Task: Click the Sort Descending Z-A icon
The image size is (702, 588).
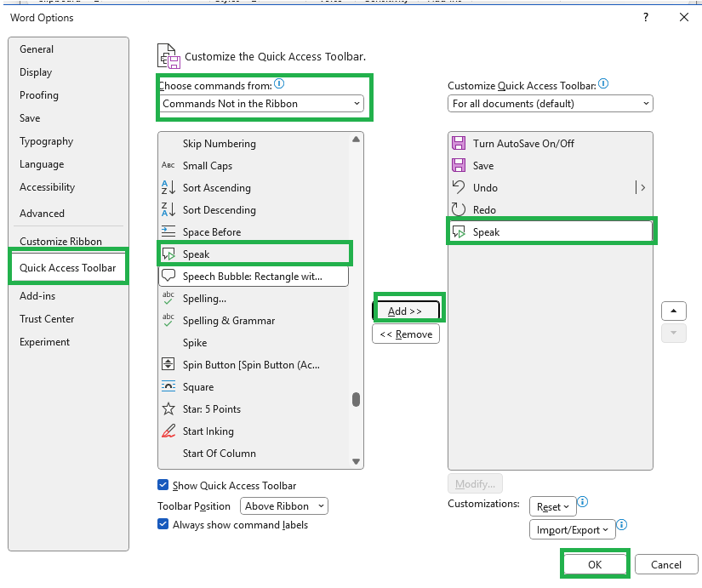Action: click(168, 209)
